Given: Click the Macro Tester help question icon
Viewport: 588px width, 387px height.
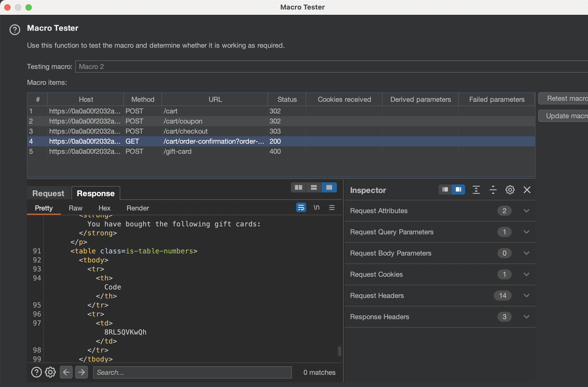Looking at the screenshot, I should tap(15, 30).
